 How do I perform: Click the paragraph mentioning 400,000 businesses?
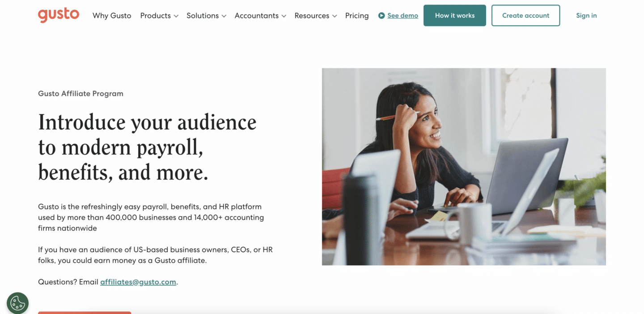[x=151, y=217]
